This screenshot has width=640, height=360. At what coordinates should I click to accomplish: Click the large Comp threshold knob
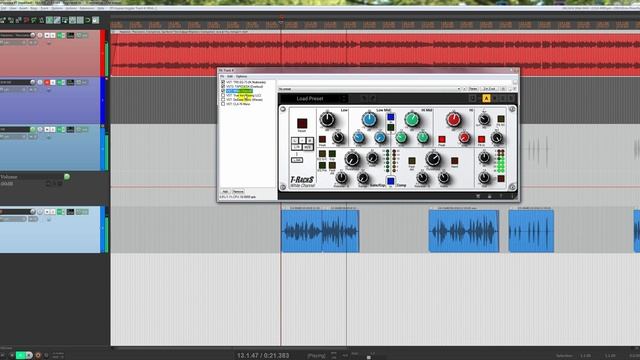(433, 159)
